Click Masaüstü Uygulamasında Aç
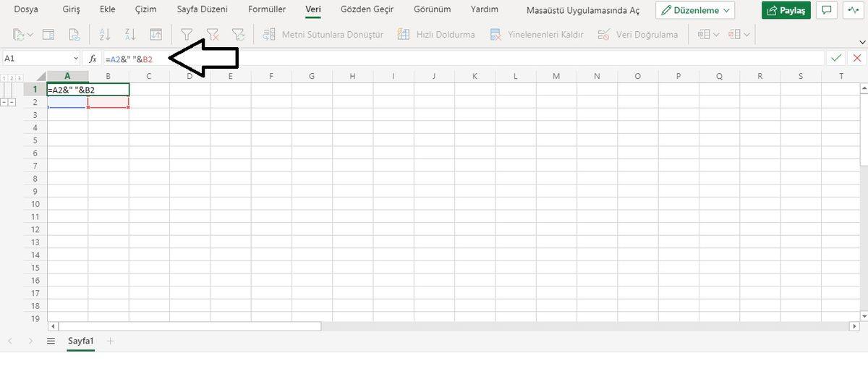This screenshot has width=868, height=382. pyautogui.click(x=583, y=10)
